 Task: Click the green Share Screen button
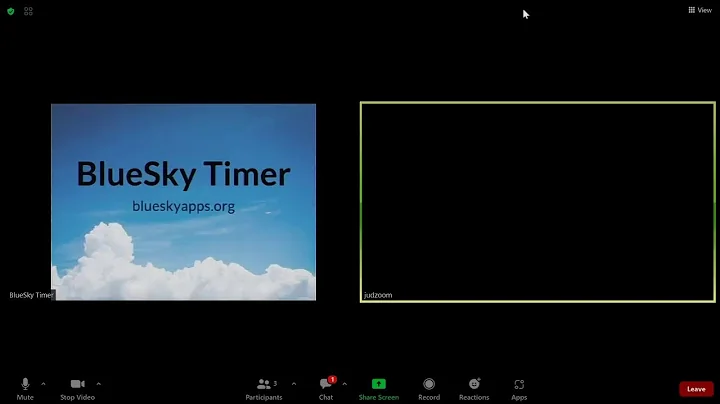(x=379, y=389)
